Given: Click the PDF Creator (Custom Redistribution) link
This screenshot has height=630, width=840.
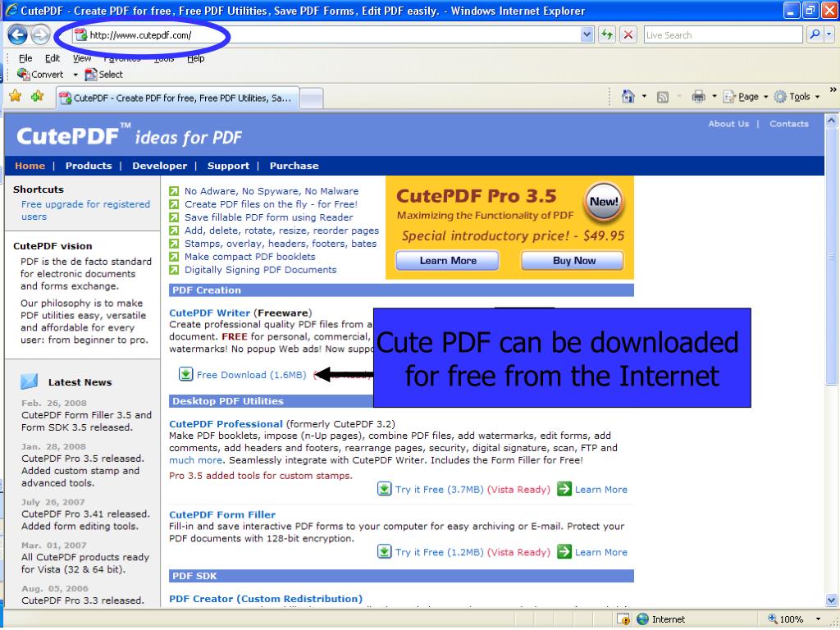Looking at the screenshot, I should tap(266, 598).
